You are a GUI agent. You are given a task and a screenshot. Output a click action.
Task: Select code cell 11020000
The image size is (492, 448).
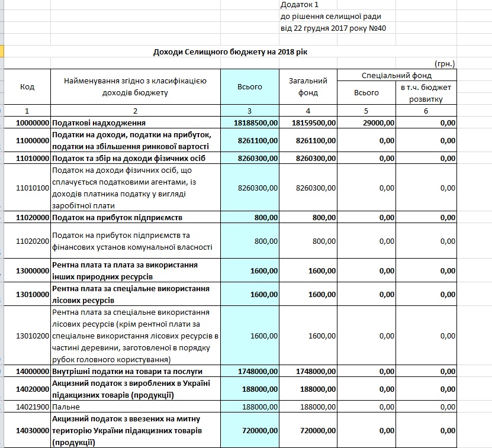(x=27, y=217)
